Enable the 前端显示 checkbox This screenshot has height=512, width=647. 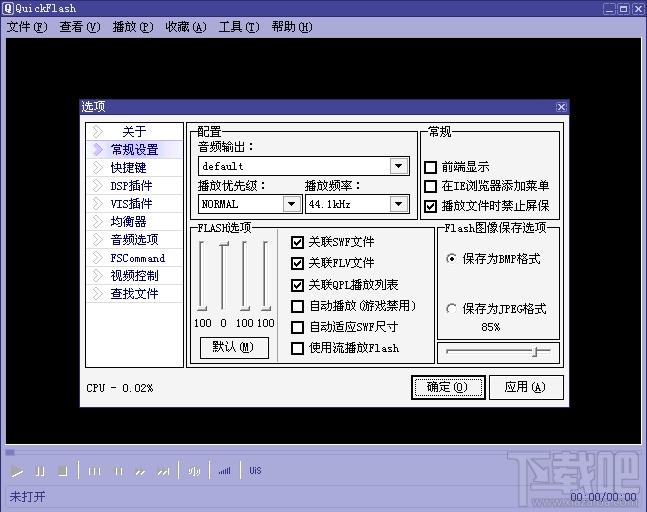click(x=430, y=167)
